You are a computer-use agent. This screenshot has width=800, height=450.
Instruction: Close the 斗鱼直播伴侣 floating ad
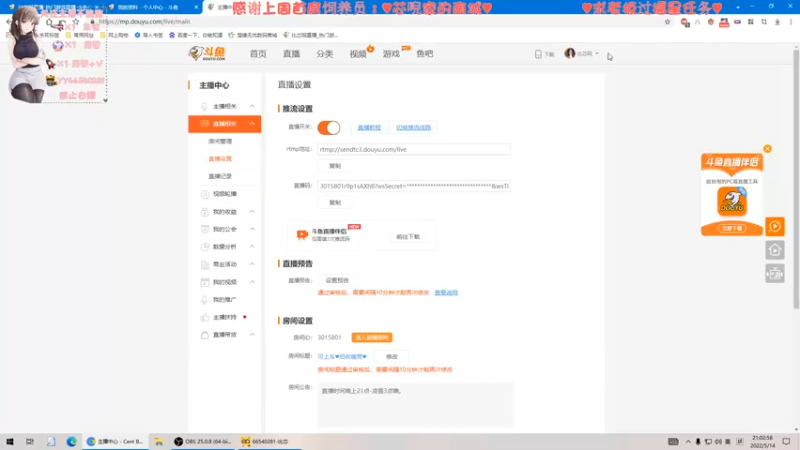point(767,149)
